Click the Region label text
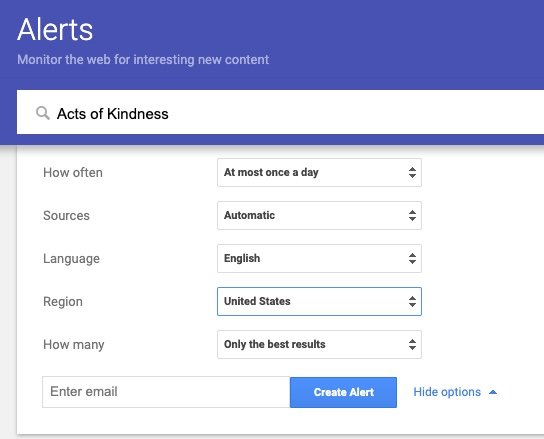 (x=63, y=302)
